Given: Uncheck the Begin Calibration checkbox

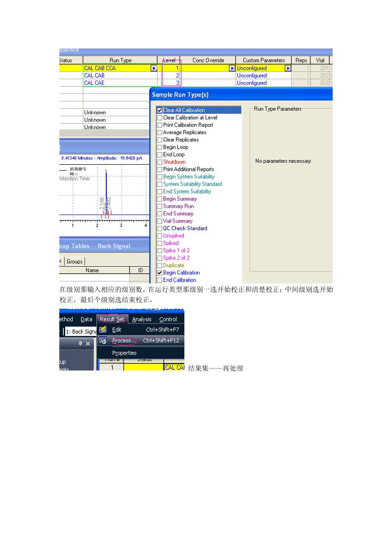Looking at the screenshot, I should click(160, 273).
